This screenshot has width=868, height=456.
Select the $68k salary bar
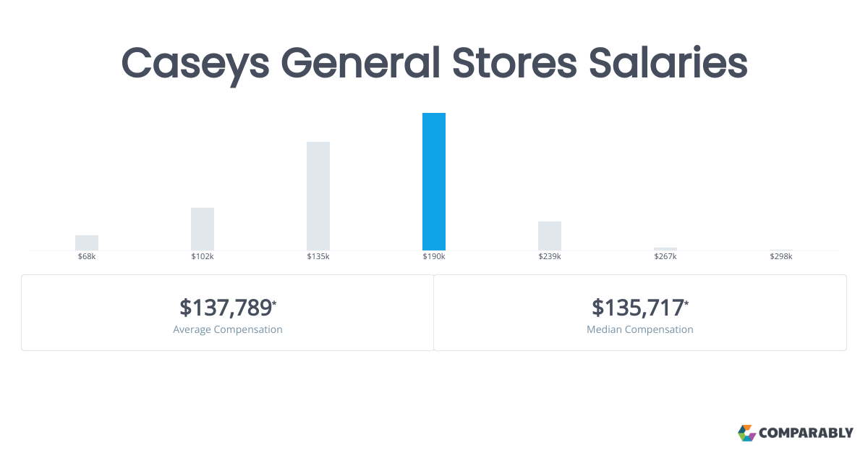click(87, 242)
